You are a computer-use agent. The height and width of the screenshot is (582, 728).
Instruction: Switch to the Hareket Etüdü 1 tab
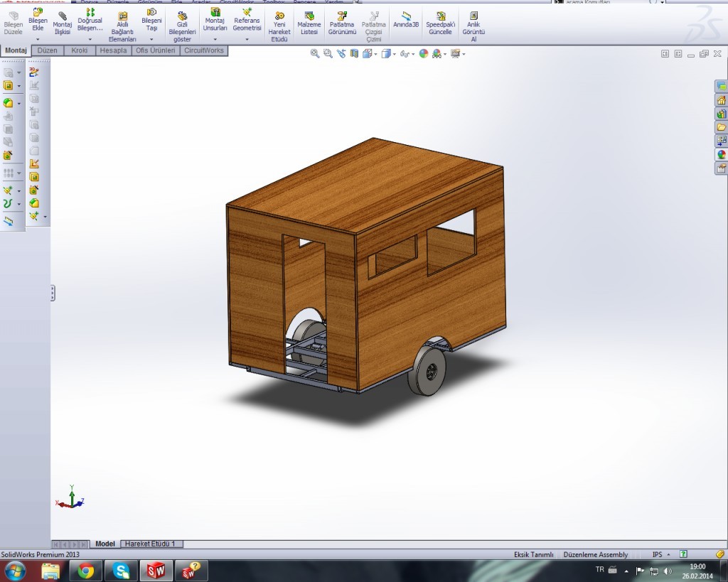[x=150, y=544]
